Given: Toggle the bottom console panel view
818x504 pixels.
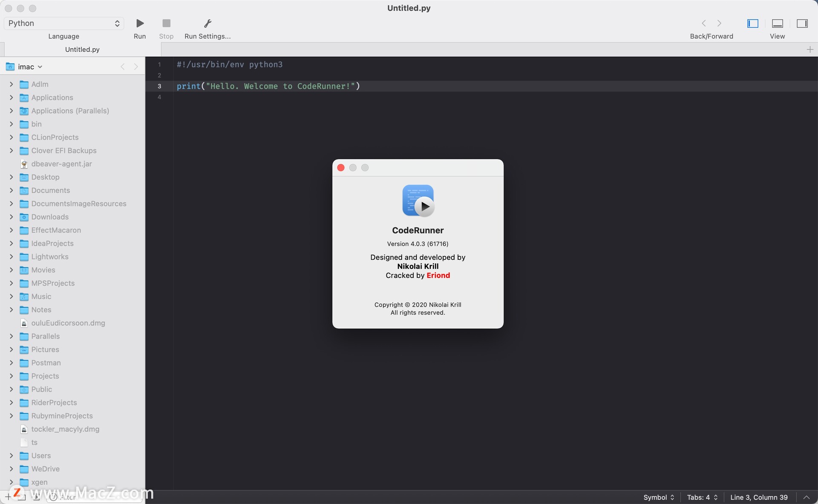Looking at the screenshot, I should (778, 23).
